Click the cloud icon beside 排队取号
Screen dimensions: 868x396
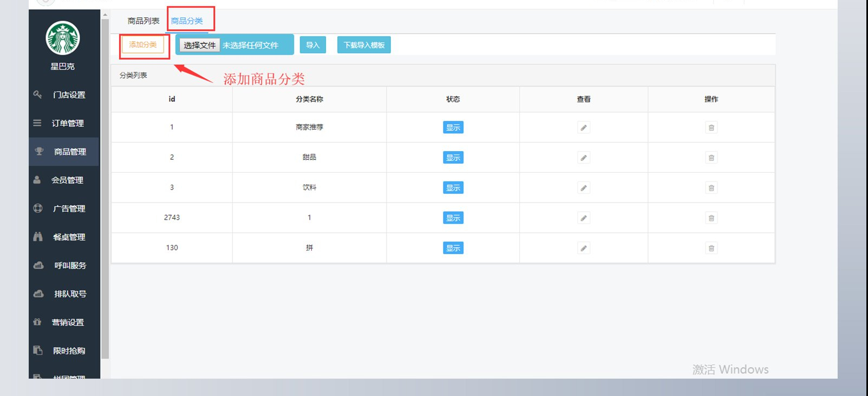pyautogui.click(x=38, y=294)
